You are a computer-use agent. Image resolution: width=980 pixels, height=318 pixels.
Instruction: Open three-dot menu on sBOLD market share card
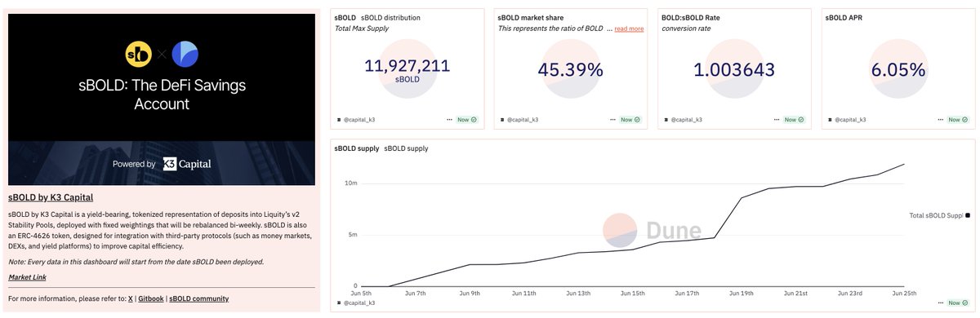tap(612, 120)
